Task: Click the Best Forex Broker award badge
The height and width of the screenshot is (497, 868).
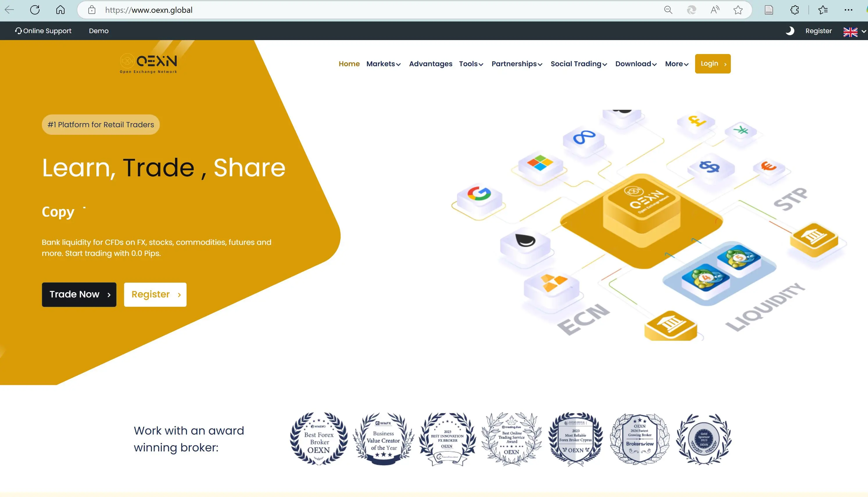Action: click(318, 439)
